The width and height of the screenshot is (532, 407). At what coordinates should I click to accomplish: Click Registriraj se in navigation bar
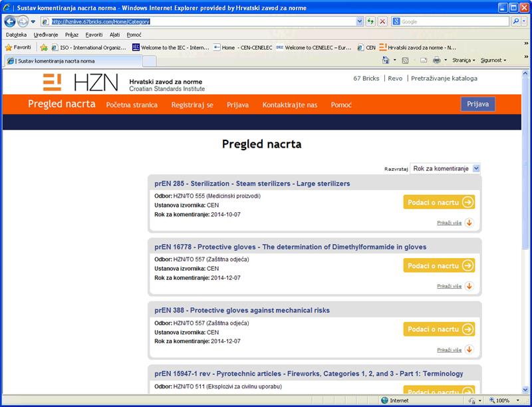pyautogui.click(x=192, y=105)
